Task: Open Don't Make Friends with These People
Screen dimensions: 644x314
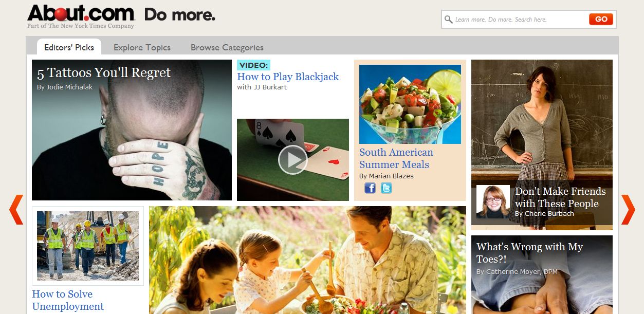Action: [x=560, y=197]
